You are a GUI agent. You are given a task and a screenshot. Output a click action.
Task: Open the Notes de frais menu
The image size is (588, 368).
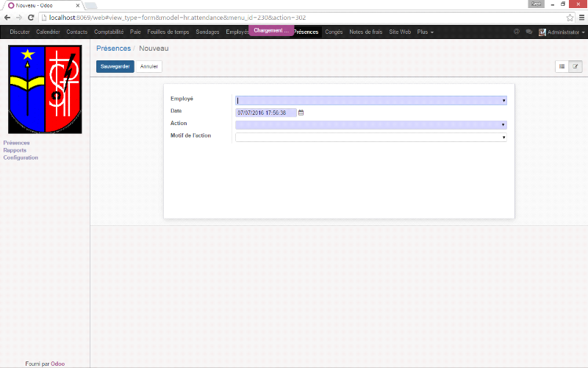tap(365, 32)
